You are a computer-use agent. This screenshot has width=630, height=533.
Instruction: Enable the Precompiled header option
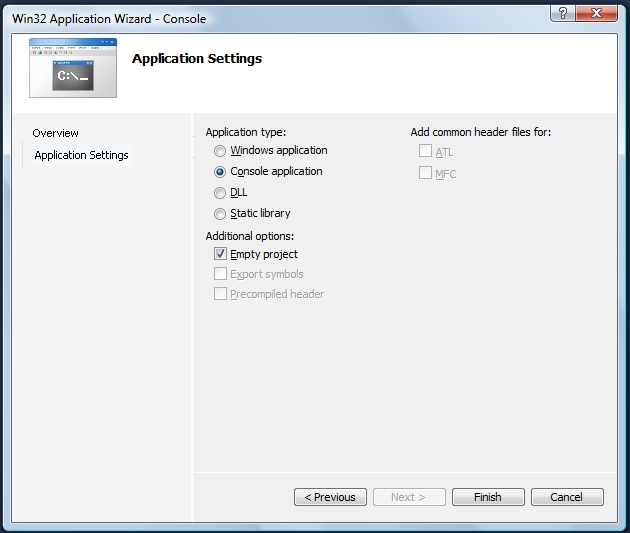(x=221, y=294)
